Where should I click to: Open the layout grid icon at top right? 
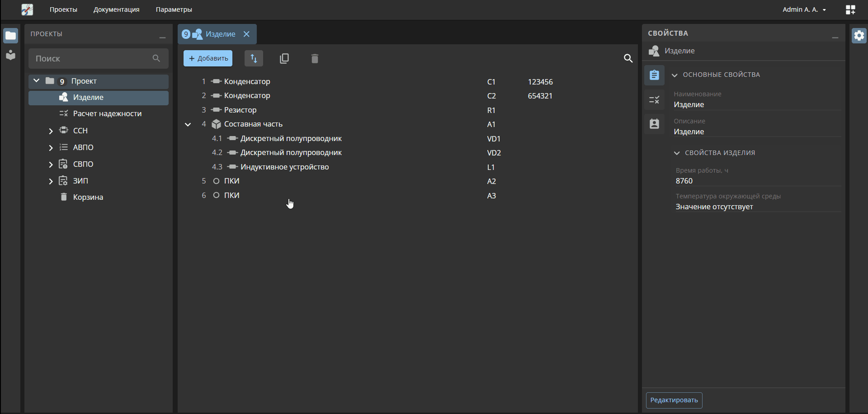(850, 9)
